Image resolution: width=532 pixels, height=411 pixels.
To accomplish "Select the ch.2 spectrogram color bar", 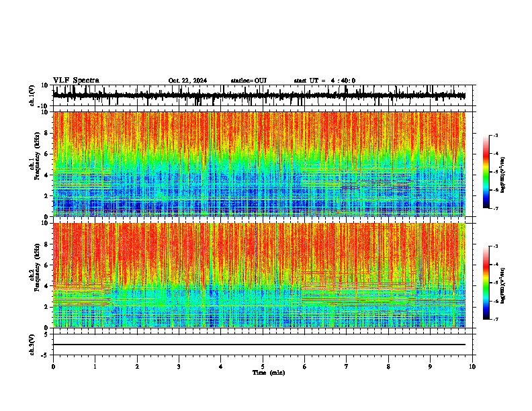I will [x=486, y=283].
